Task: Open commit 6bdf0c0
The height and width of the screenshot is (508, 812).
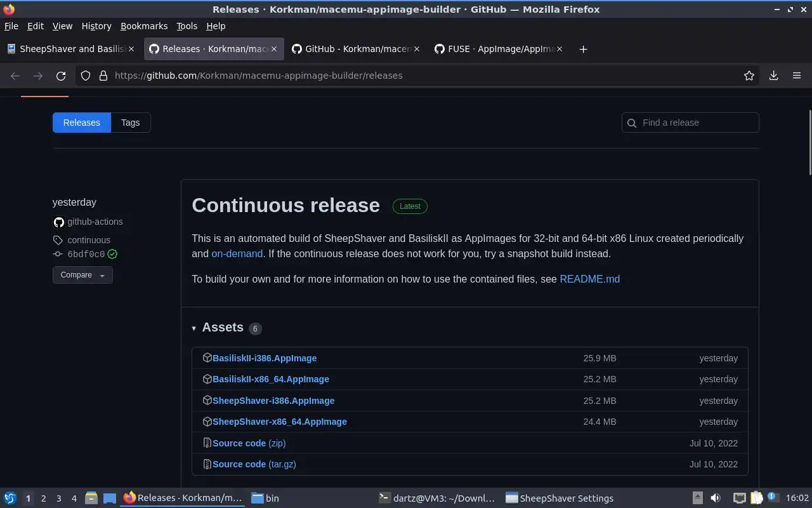Action: [x=86, y=254]
